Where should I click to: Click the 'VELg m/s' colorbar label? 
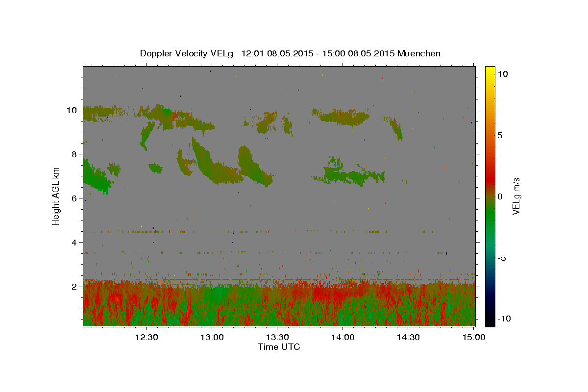515,196
